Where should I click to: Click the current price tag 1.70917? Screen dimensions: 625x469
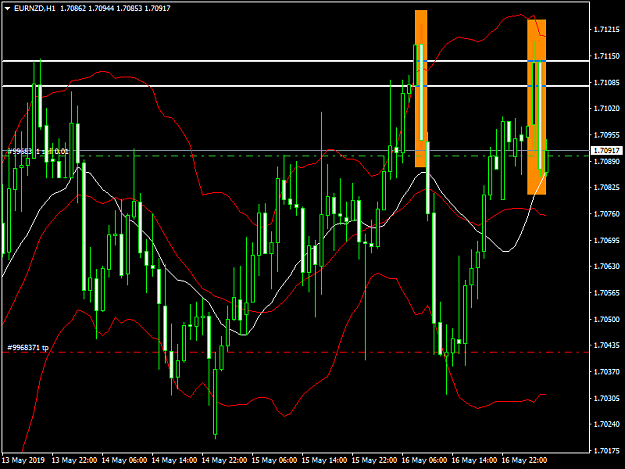click(x=607, y=151)
